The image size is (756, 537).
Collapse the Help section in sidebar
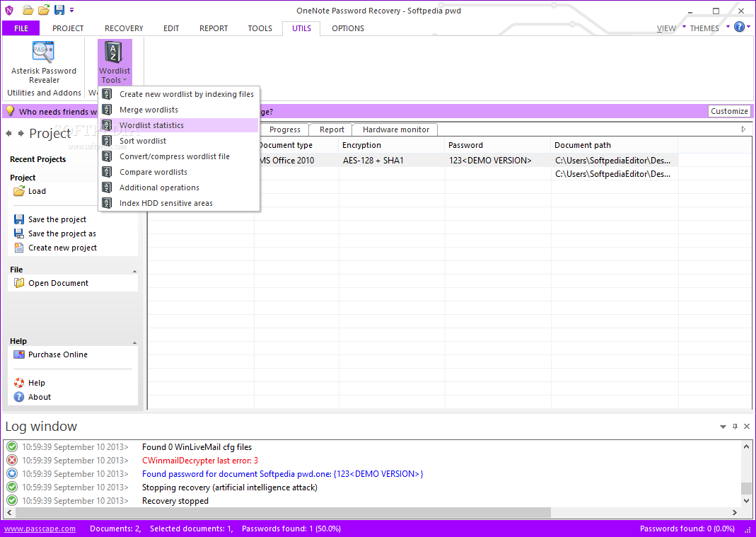pos(134,342)
